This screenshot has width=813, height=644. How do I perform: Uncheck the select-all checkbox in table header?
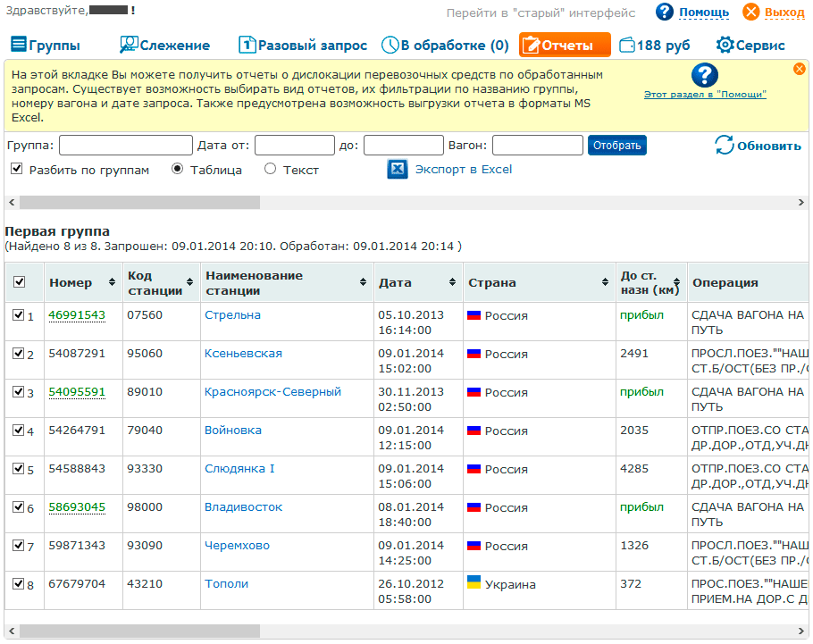click(x=20, y=282)
